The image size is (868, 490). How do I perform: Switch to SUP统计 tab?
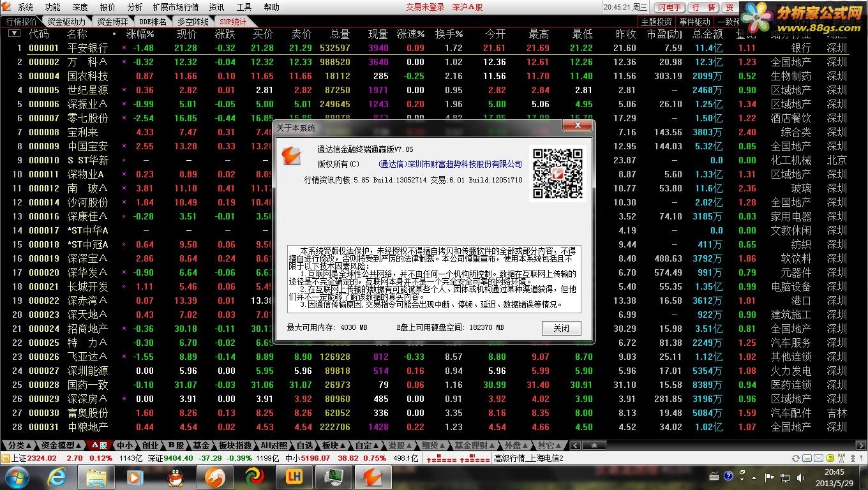pos(233,21)
